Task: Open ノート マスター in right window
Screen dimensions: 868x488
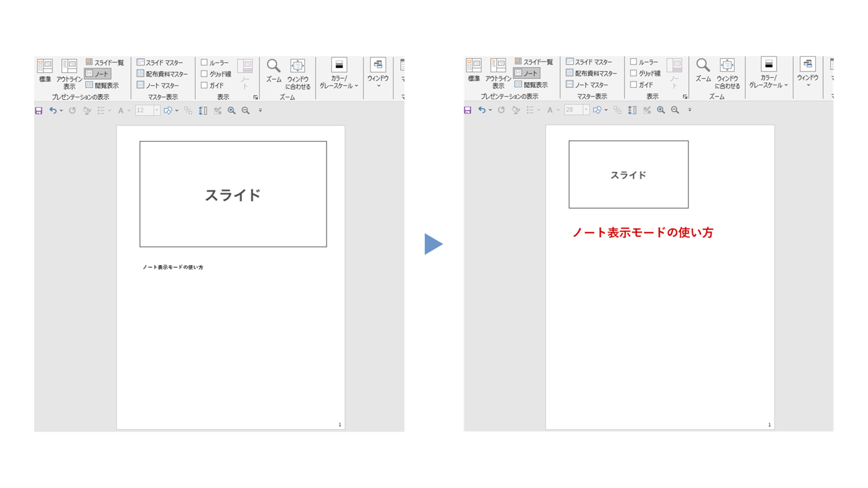Action: tap(587, 85)
